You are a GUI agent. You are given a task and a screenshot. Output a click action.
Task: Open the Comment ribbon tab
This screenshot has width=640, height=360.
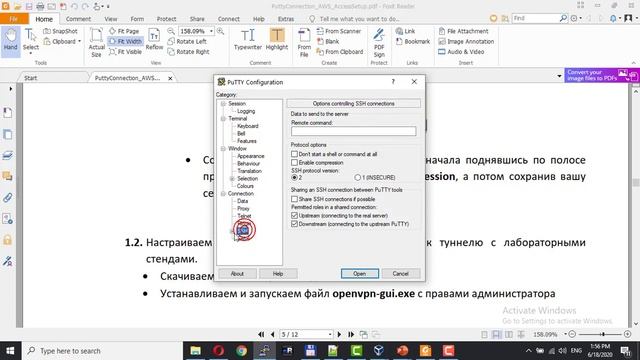click(78, 19)
